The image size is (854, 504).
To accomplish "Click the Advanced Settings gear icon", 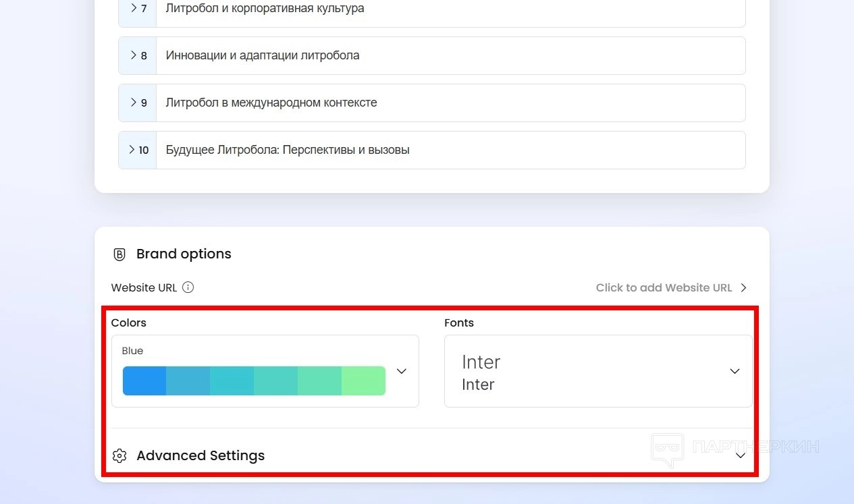I will pos(119,455).
